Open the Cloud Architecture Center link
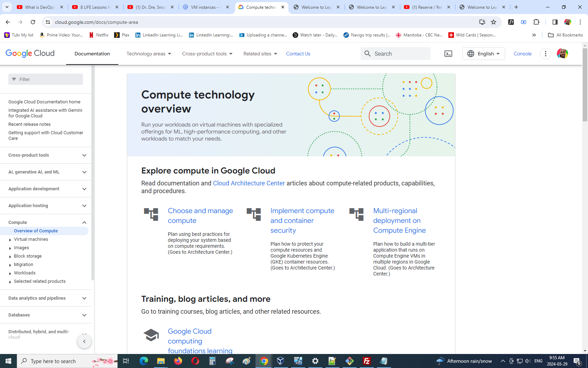588x368 pixels. 249,183
